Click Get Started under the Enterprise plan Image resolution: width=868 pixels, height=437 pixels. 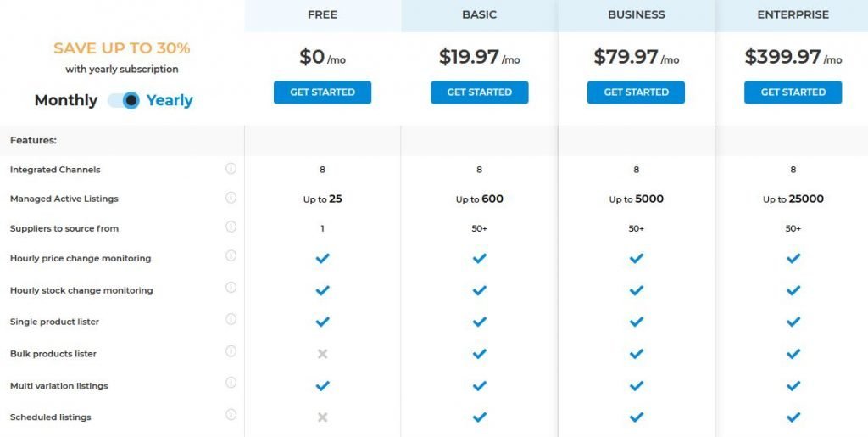click(x=793, y=92)
